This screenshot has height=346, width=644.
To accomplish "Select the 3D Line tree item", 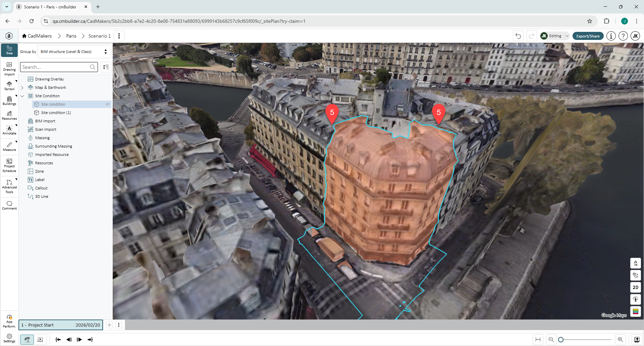I will 42,196.
